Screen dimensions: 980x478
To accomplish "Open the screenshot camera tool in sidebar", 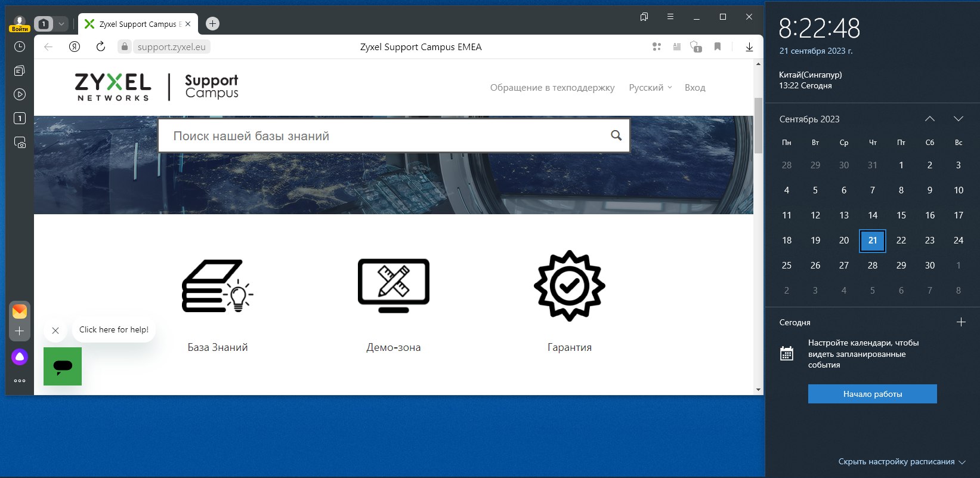I will [20, 143].
